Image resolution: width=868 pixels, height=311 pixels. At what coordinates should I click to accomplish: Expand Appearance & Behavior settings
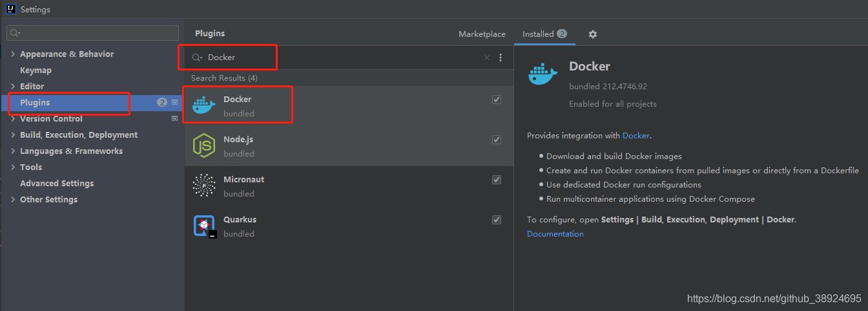click(13, 54)
